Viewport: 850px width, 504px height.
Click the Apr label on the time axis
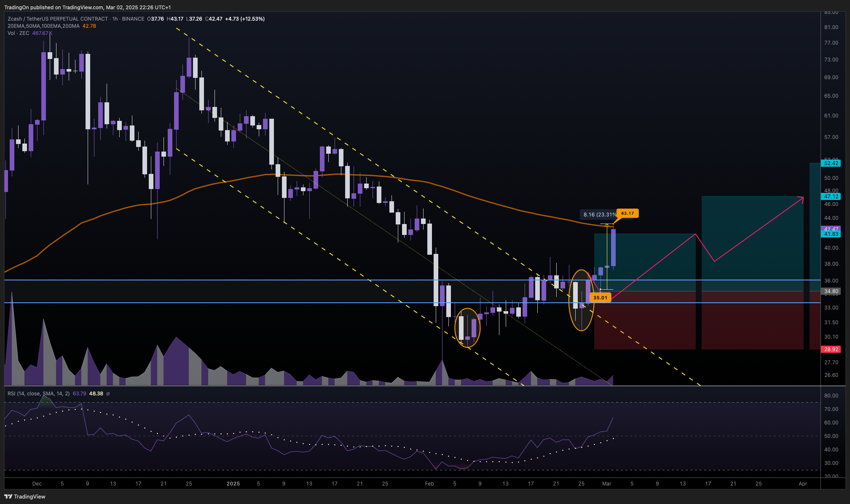803,484
